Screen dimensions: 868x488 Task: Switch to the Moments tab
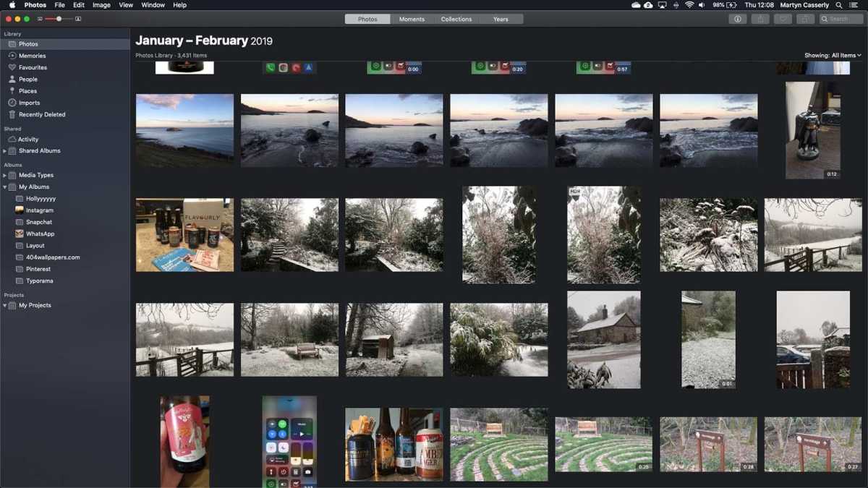pos(412,19)
